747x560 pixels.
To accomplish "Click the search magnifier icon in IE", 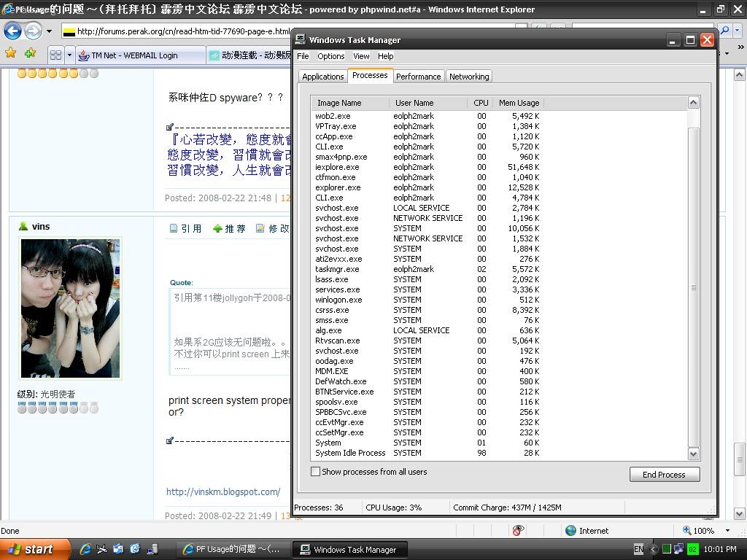I will pos(724,31).
